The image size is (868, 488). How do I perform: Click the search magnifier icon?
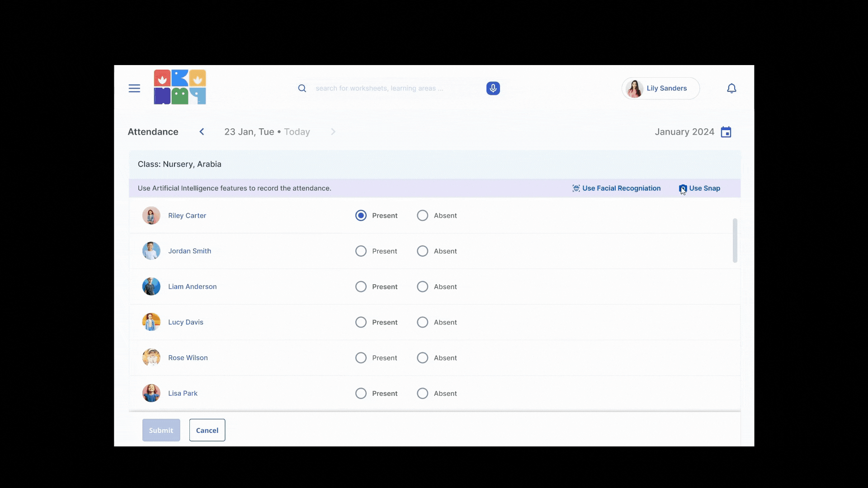[302, 89]
